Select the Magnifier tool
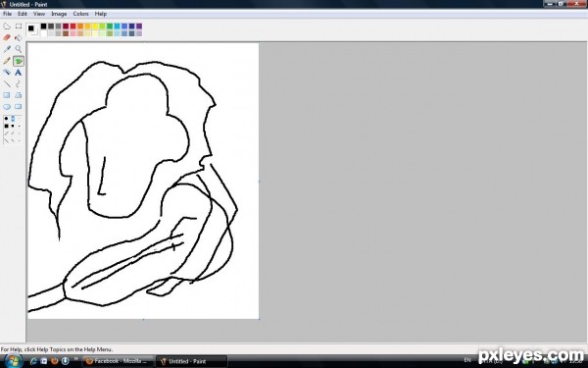 pos(19,49)
